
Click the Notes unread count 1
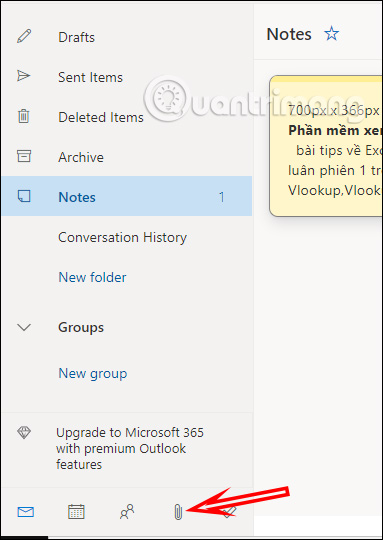(x=222, y=197)
